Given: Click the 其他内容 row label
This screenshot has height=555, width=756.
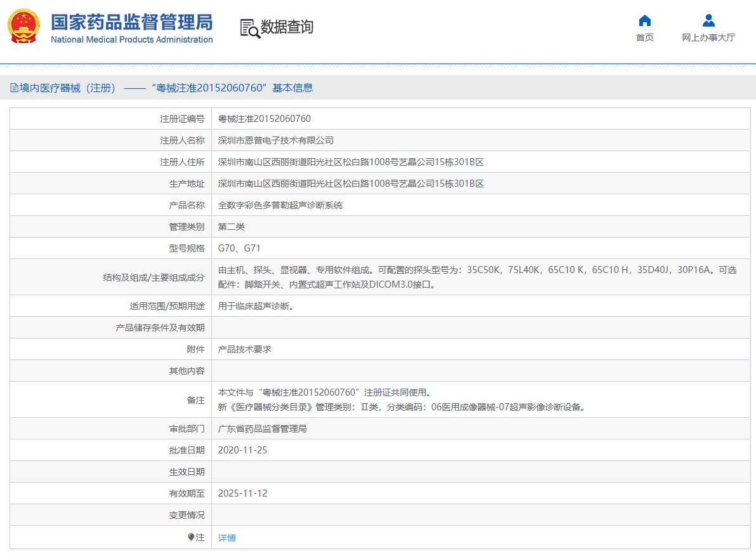Looking at the screenshot, I should 187,371.
